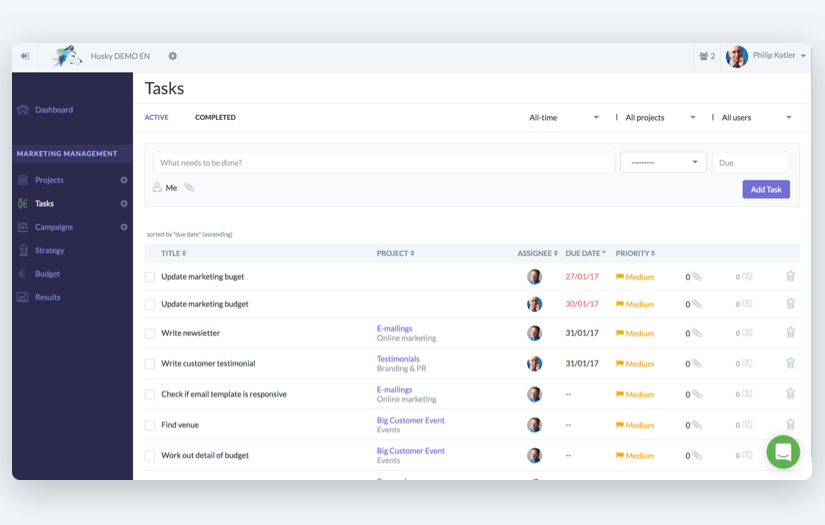
Task: Click assignee avatar in Write customer testimonial row
Action: click(534, 364)
